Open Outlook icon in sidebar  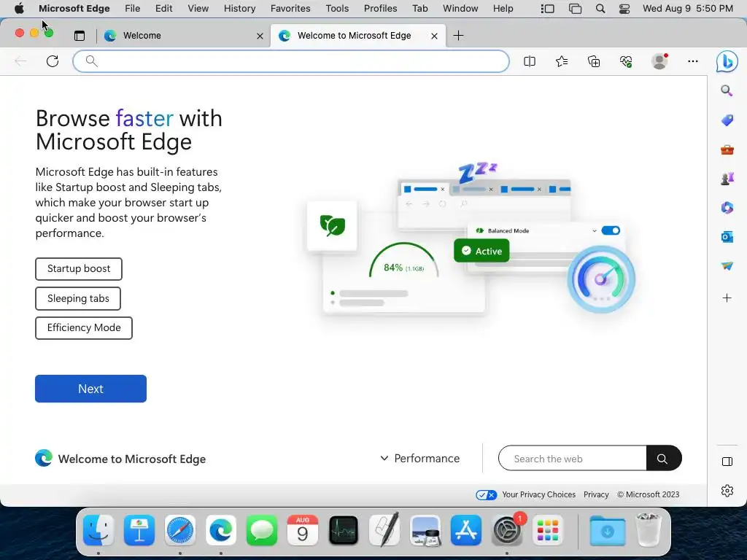727,237
